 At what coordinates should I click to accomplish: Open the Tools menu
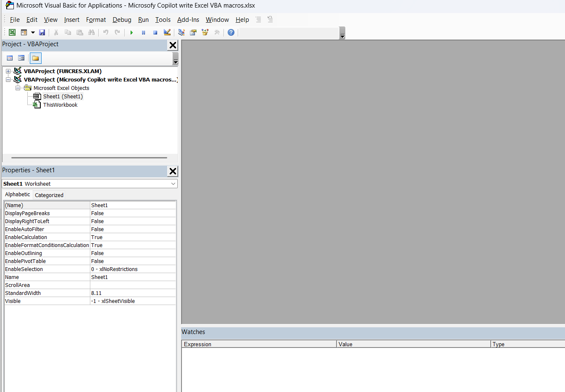163,20
